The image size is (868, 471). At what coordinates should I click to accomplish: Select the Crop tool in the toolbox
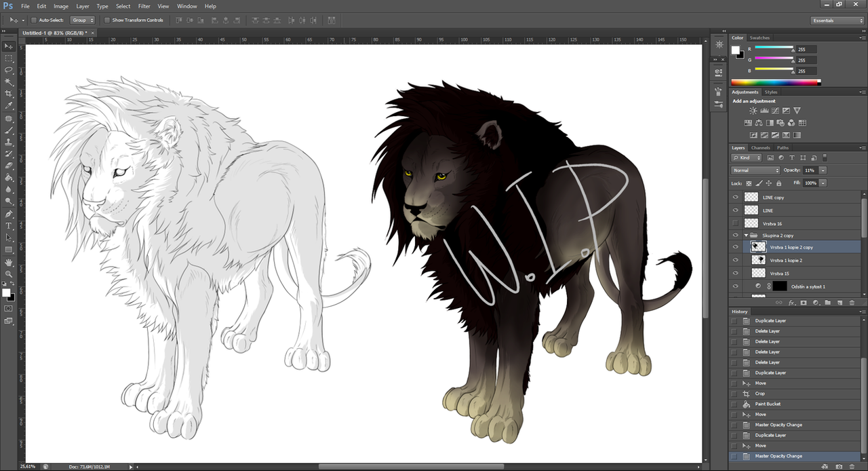pyautogui.click(x=9, y=94)
